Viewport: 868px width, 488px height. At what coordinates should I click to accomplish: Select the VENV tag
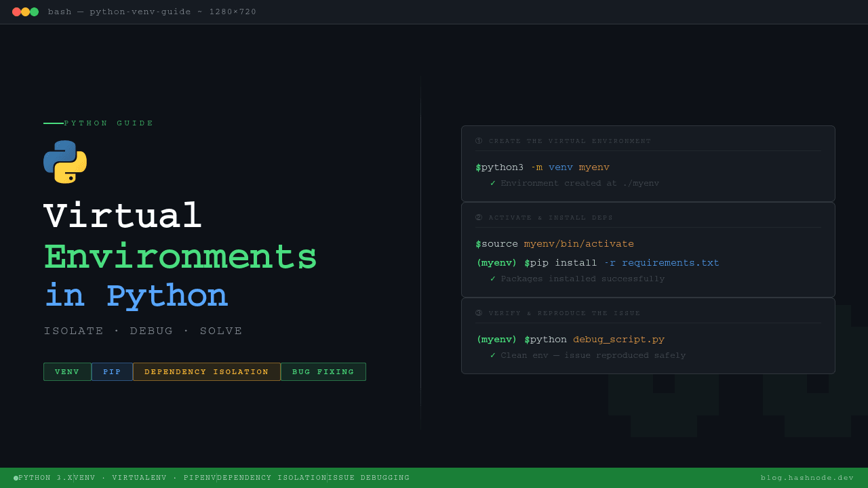pyautogui.click(x=67, y=371)
